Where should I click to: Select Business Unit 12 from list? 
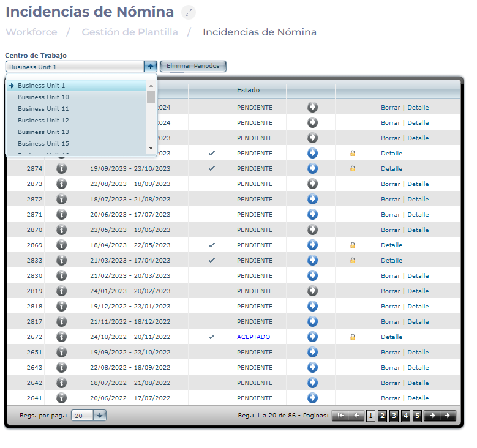click(43, 121)
